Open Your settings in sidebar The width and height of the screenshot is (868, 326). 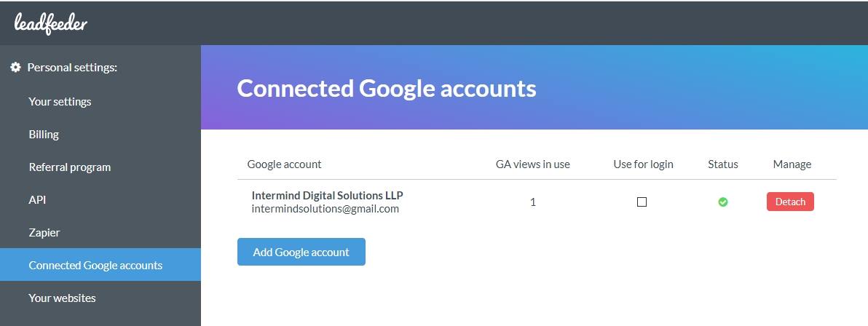click(x=60, y=102)
